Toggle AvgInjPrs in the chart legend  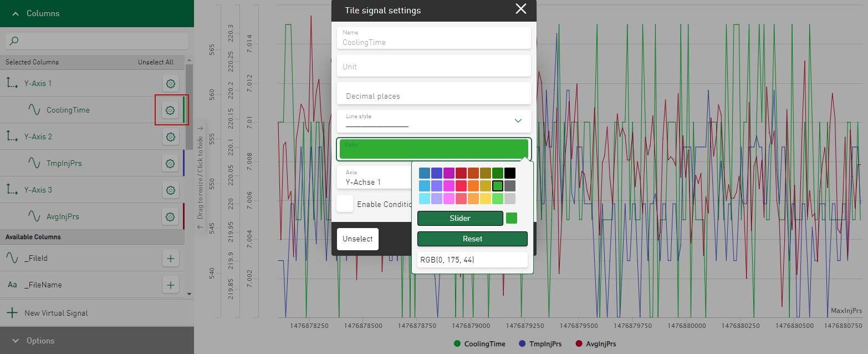[x=596, y=344]
